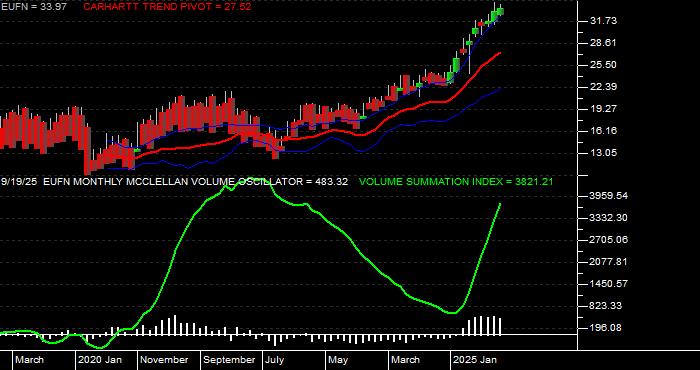Select the 3332.30 summation axis value
The height and width of the screenshot is (370, 700).
point(609,218)
